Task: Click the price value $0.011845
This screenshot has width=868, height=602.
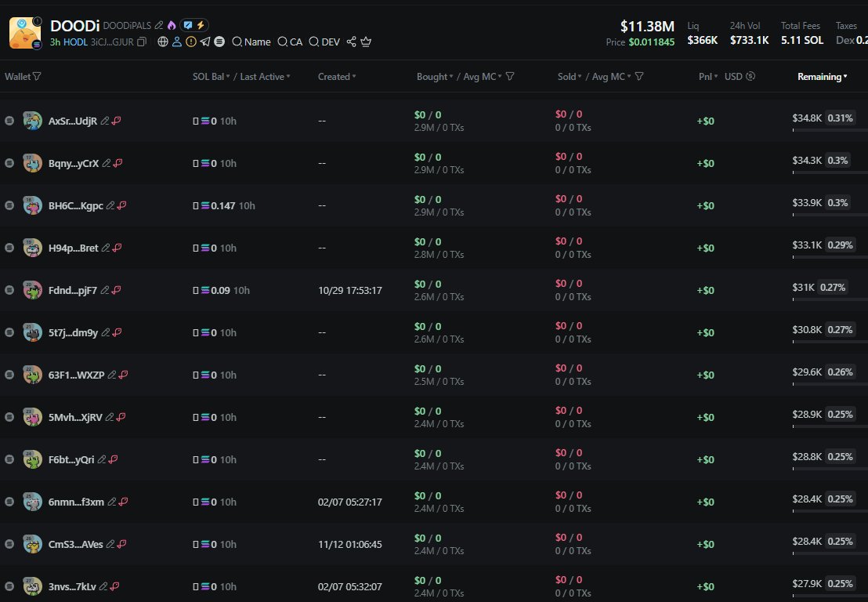Action: click(x=652, y=42)
